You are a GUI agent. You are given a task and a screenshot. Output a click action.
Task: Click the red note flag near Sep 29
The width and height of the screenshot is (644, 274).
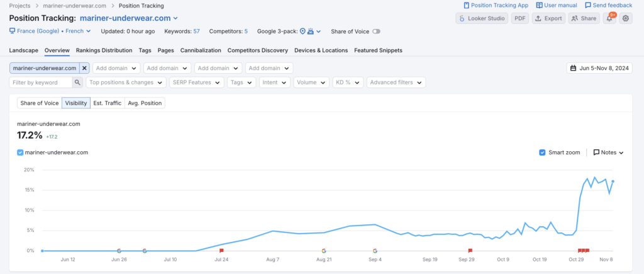coord(470,250)
